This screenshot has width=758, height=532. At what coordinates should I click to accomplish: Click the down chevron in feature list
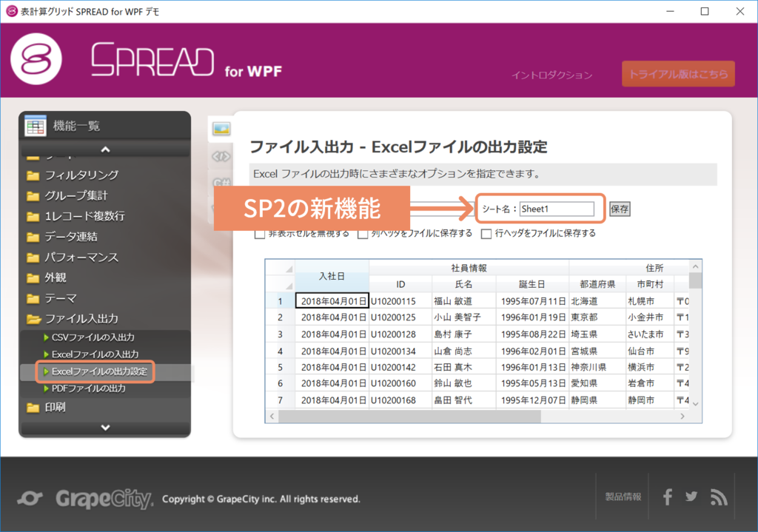(x=105, y=428)
